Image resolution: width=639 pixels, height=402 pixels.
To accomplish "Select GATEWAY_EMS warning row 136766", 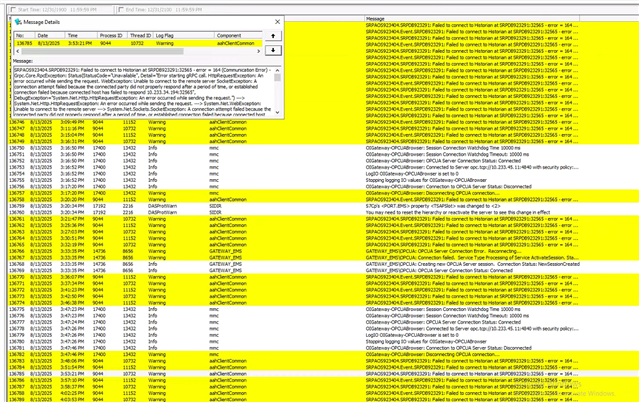I will (x=323, y=251).
